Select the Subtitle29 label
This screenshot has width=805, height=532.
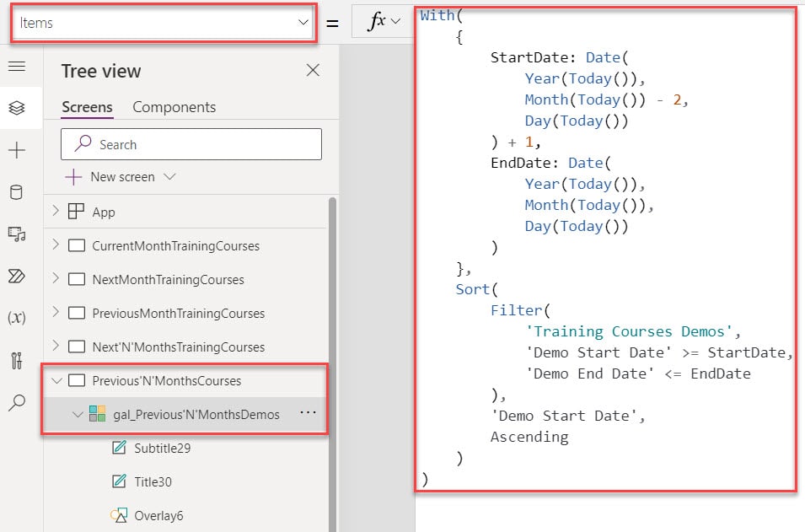pos(162,449)
